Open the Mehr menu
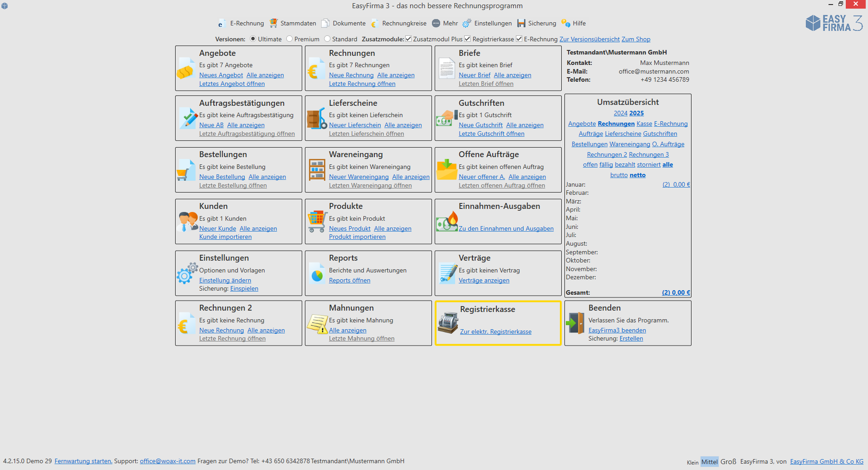This screenshot has width=868, height=470. [x=445, y=23]
